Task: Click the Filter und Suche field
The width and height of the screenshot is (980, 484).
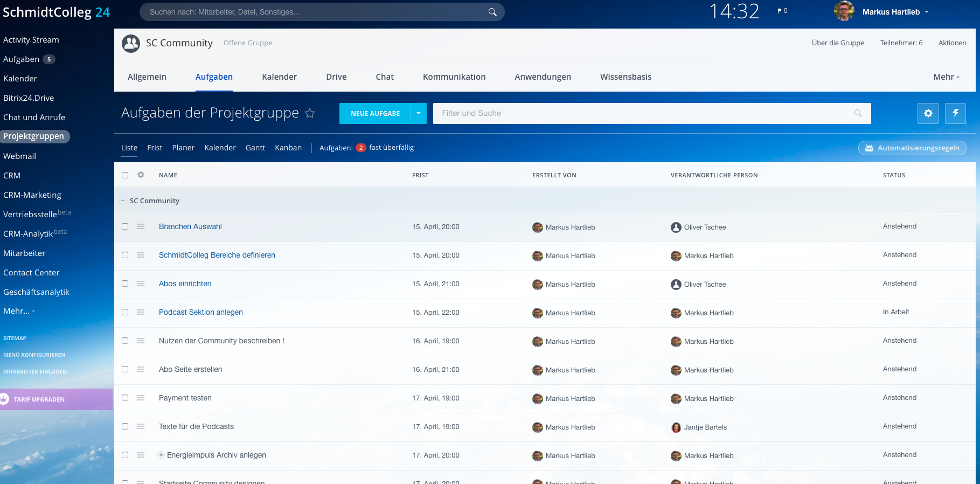Action: click(641, 113)
